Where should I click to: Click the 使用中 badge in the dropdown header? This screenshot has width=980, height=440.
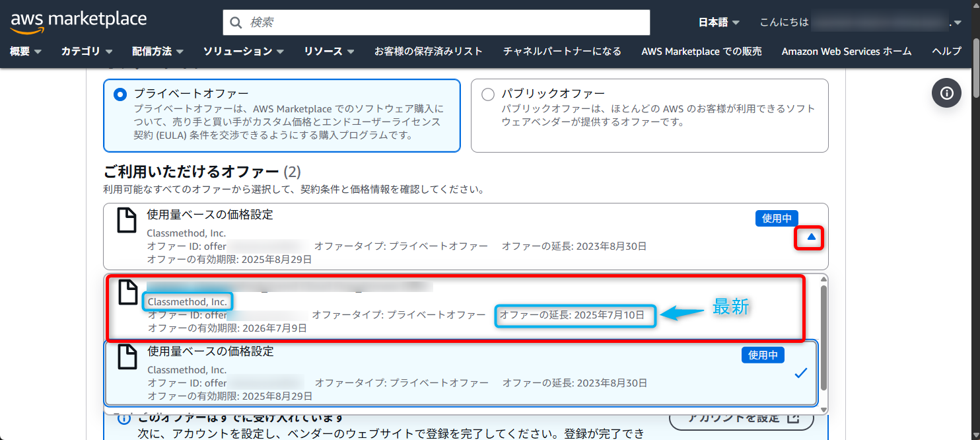pos(777,218)
